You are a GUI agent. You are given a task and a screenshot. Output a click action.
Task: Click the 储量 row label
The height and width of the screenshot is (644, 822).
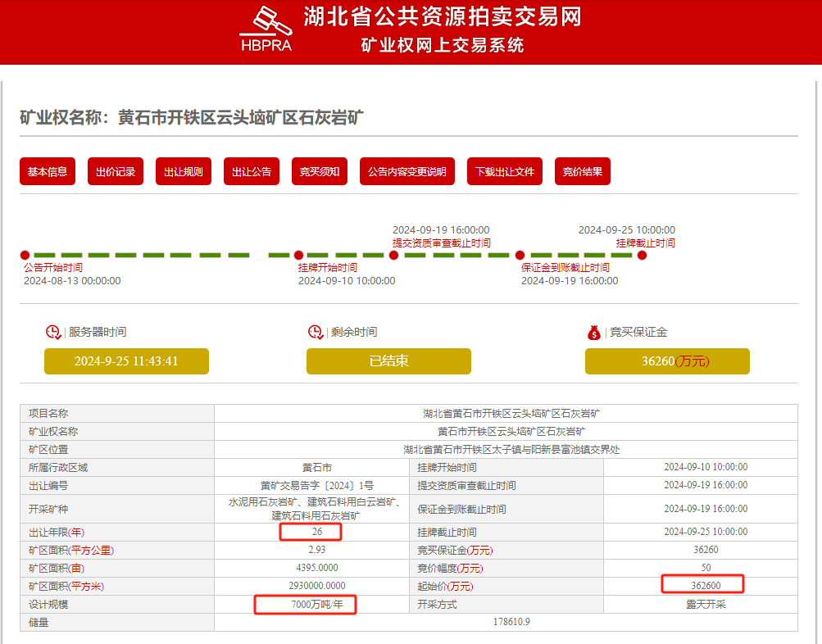(39, 623)
